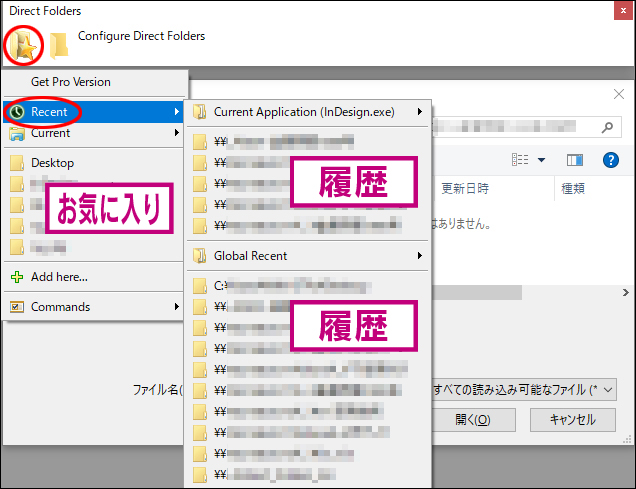
Task: Expand the Global Recent submenu arrow
Action: point(420,255)
